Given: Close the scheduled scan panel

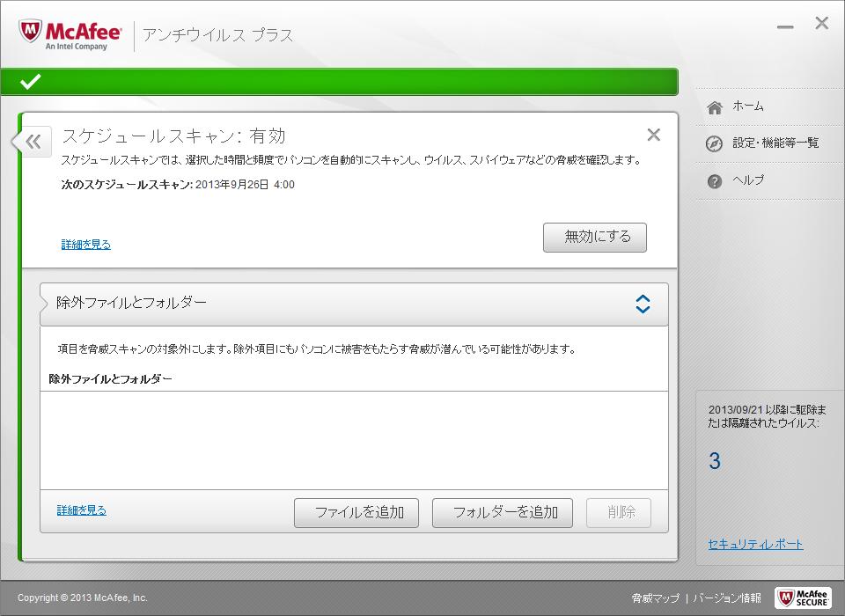Looking at the screenshot, I should 654,135.
